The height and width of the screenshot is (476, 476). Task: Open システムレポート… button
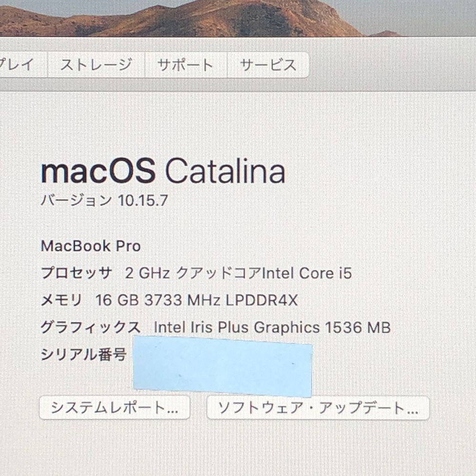point(115,407)
